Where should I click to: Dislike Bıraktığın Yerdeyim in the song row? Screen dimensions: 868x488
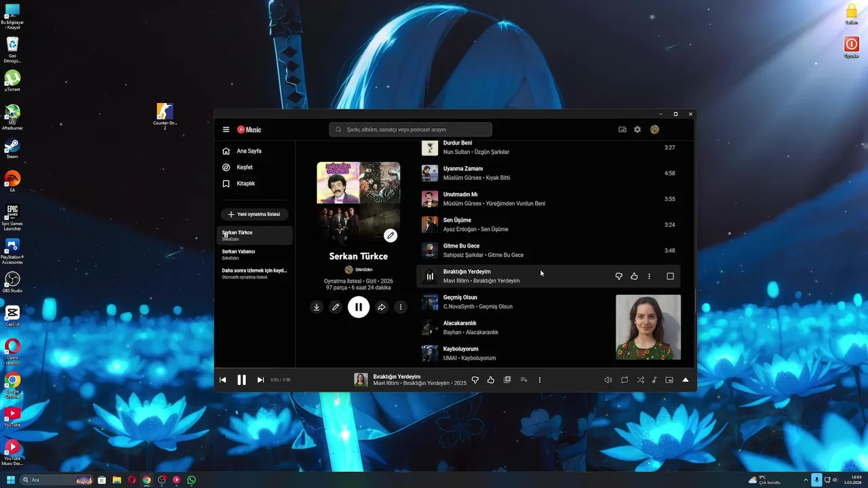[x=618, y=276]
